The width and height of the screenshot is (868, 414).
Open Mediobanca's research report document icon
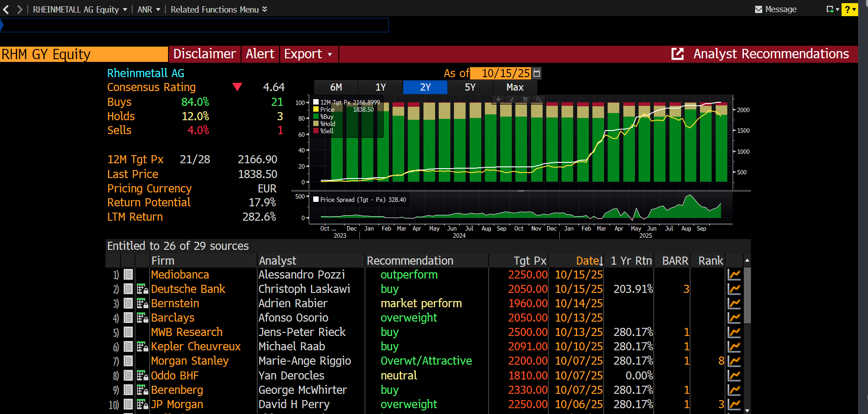[x=128, y=275]
